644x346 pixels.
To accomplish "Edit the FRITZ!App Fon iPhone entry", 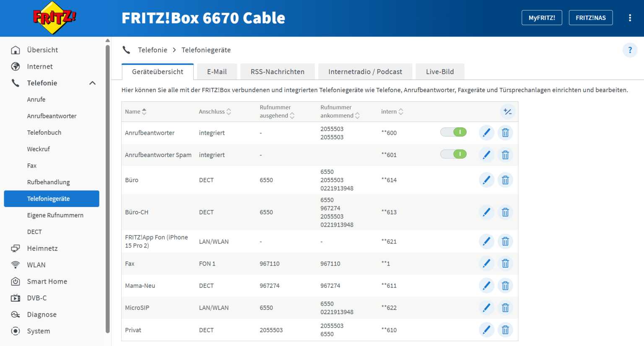I will (486, 241).
